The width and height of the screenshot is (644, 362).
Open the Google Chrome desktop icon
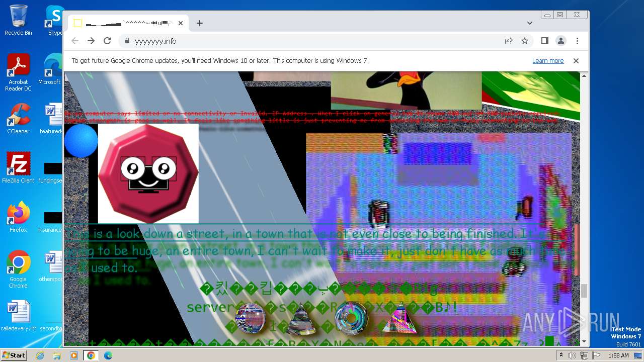(x=18, y=269)
